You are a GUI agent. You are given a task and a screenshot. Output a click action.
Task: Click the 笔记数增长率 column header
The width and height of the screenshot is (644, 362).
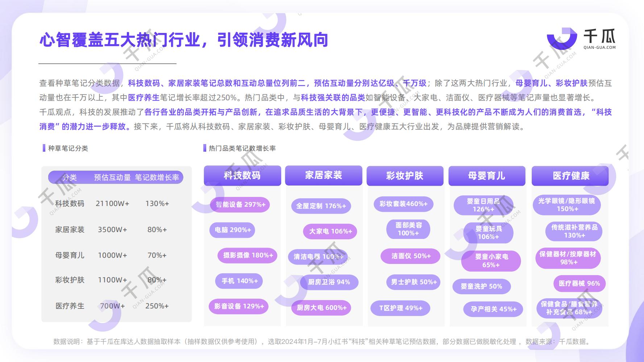(157, 177)
